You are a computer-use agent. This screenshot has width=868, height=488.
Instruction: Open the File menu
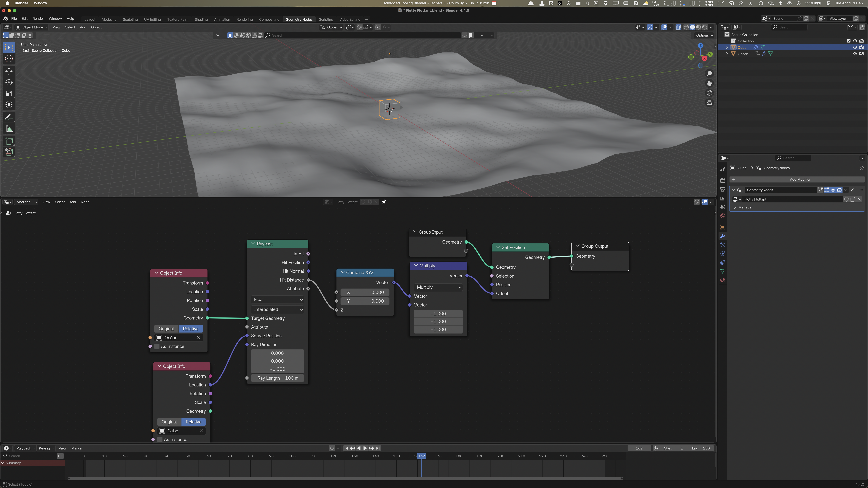14,19
